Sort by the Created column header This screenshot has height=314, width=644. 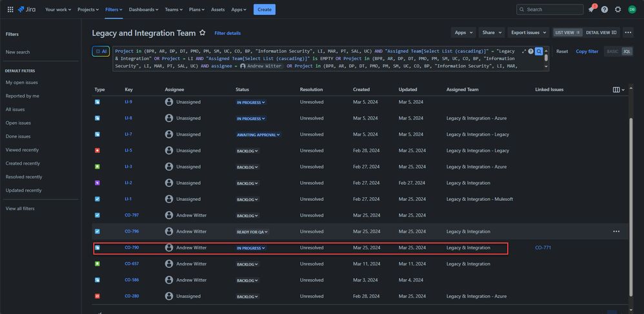(361, 89)
